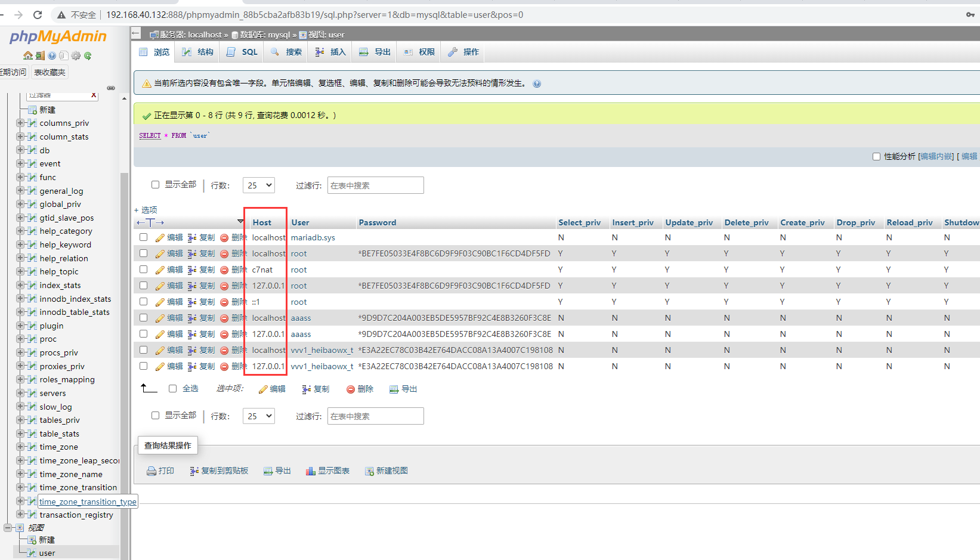Open bottom rows count dropdown

pyautogui.click(x=259, y=416)
